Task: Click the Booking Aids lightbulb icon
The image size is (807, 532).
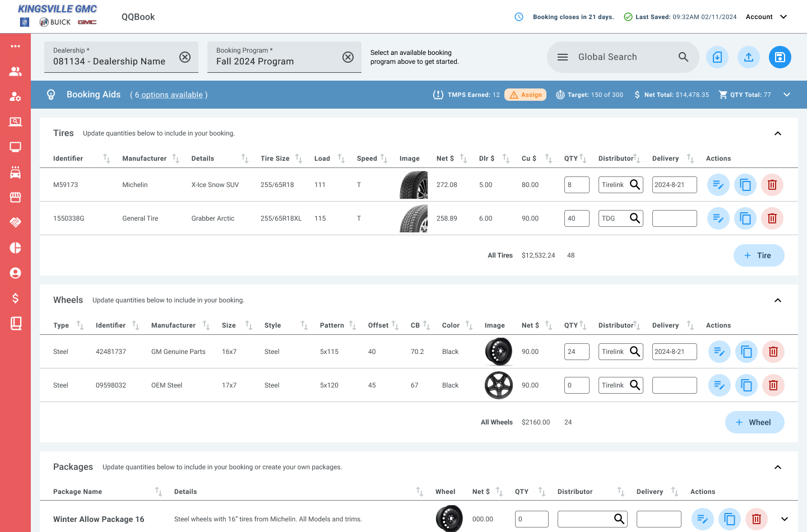Action: tap(51, 95)
